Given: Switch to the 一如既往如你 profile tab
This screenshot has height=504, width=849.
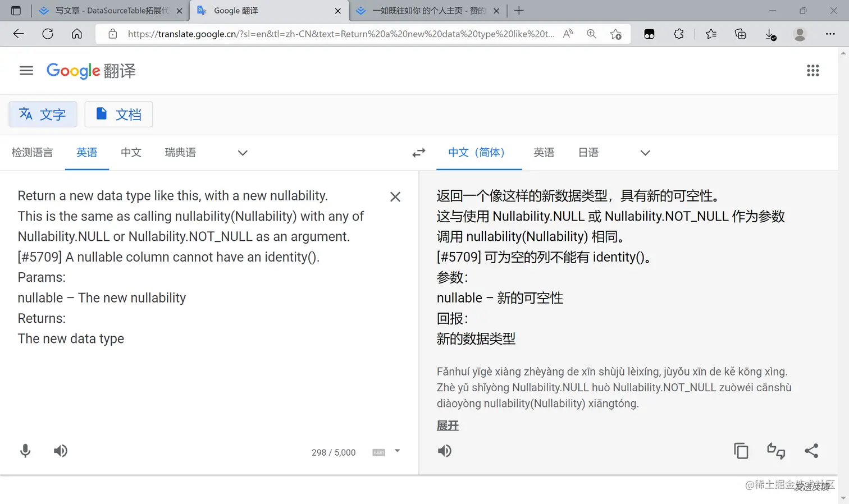Looking at the screenshot, I should click(427, 11).
